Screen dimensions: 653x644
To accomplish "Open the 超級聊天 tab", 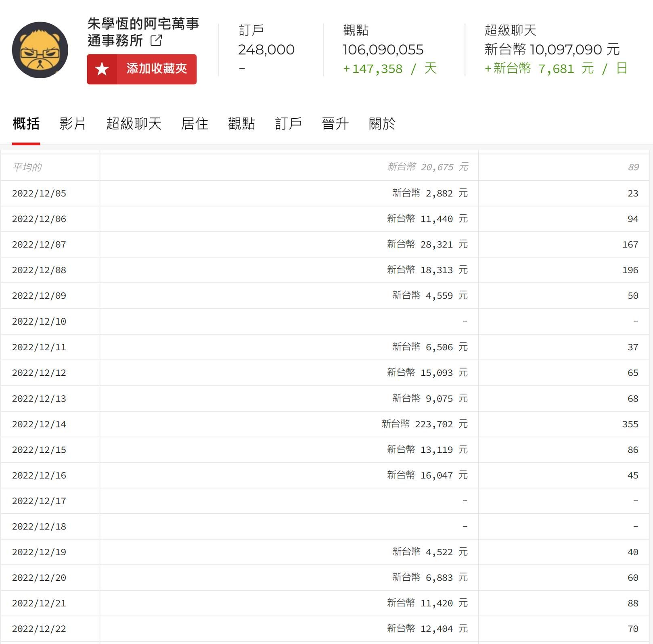I will tap(134, 123).
